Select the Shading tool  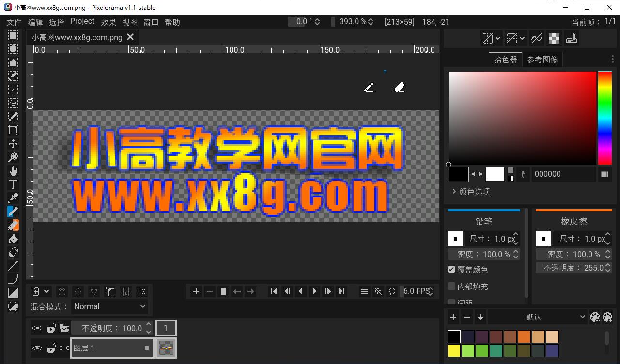[13, 252]
